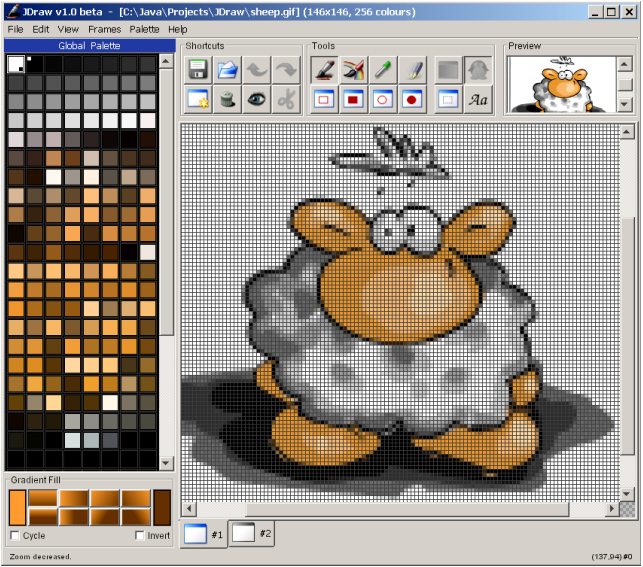Open the Frames menu

coord(105,30)
